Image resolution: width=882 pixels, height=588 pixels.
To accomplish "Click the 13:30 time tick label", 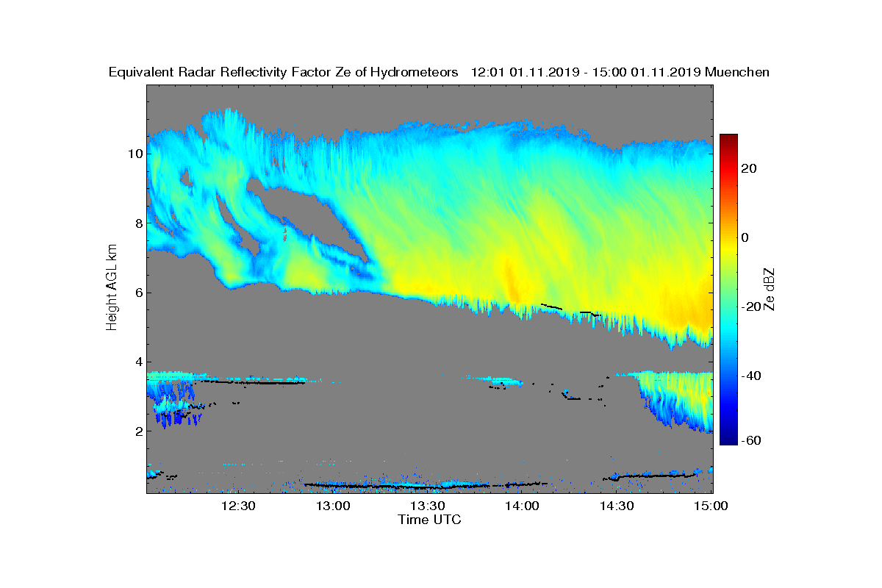I will (x=427, y=506).
